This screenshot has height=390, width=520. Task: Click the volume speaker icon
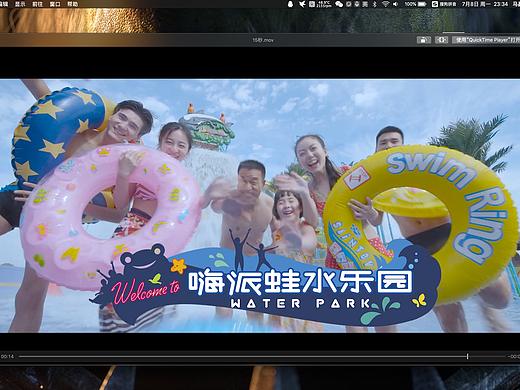click(395, 4)
